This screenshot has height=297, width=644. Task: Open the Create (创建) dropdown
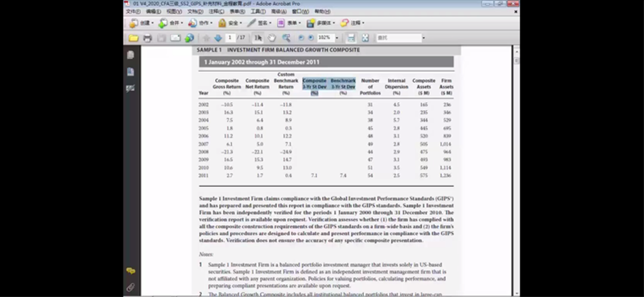142,23
